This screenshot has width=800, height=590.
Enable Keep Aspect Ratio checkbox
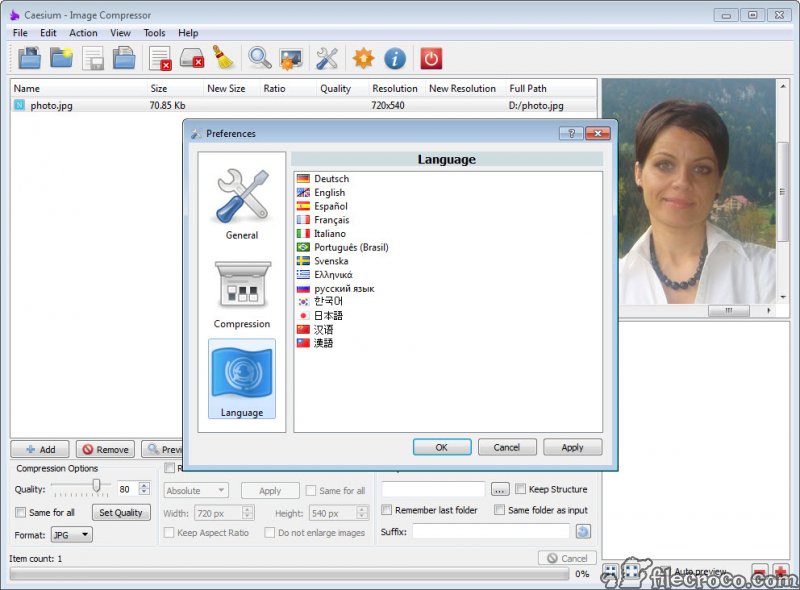168,532
